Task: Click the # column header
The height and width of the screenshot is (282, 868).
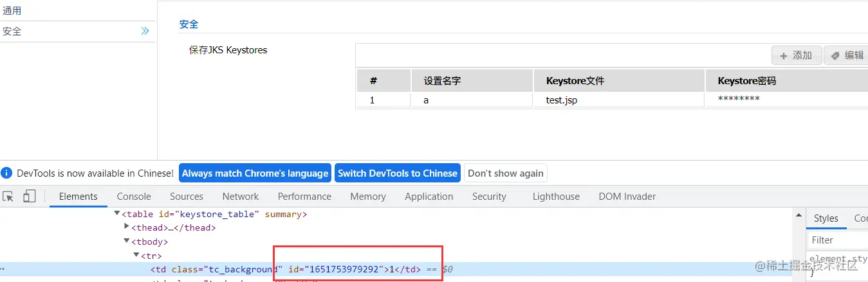Action: coord(383,81)
